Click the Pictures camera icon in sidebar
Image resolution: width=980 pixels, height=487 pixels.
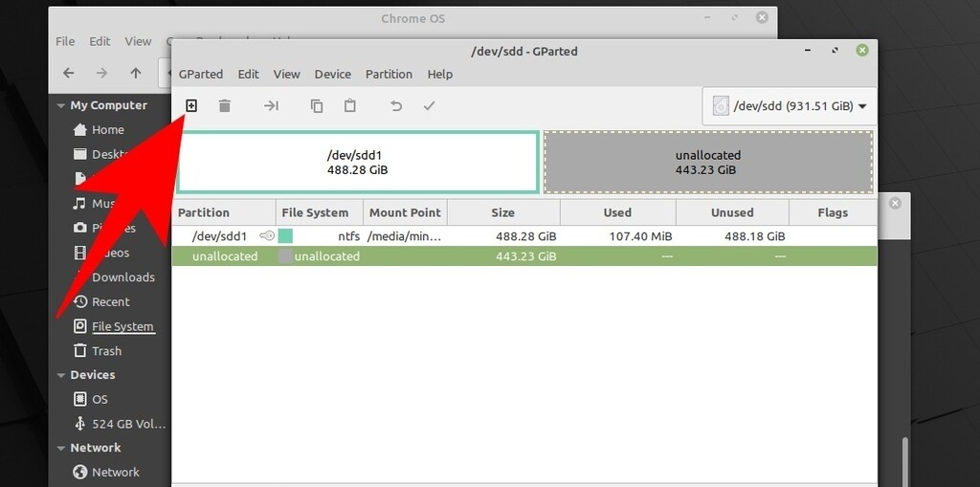(x=80, y=228)
